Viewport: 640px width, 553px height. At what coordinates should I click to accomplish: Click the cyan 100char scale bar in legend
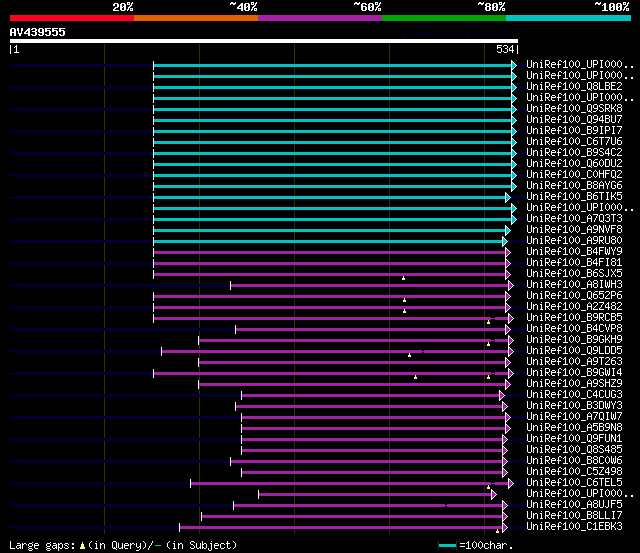[x=447, y=545]
